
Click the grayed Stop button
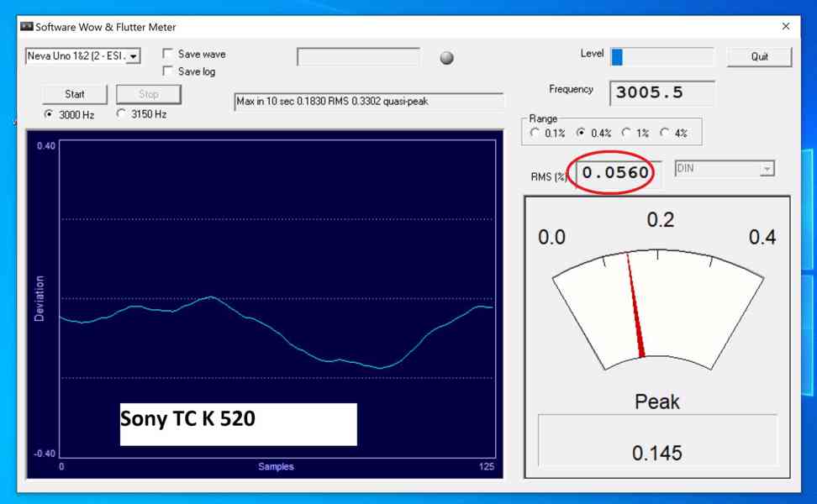[x=149, y=94]
